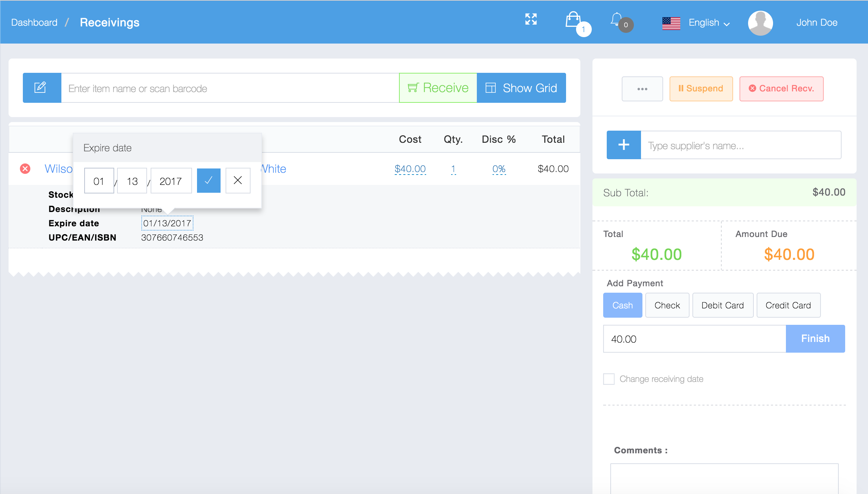Open the shopping bag cart icon
The height and width of the screenshot is (494, 868).
(573, 20)
